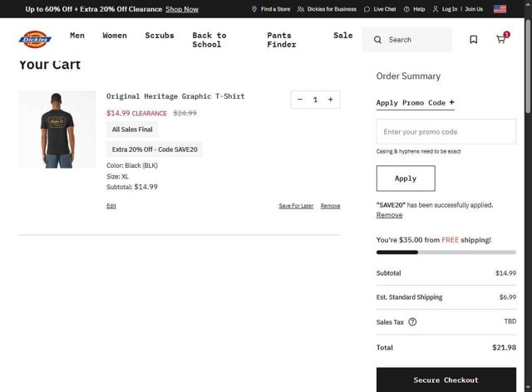Viewport: 532px width, 392px height.
Task: Click the 'All Sales Final' badge
Action: click(132, 130)
